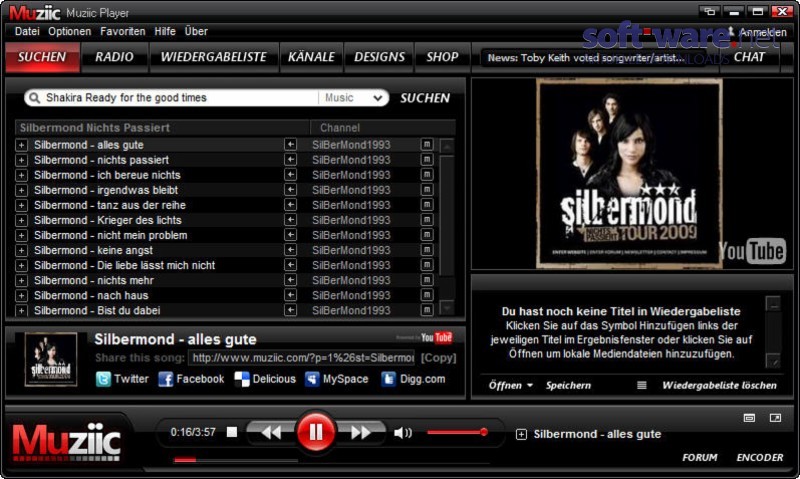Open the KANÄLE tab
Screen dimensions: 800x479
pyautogui.click(x=311, y=57)
